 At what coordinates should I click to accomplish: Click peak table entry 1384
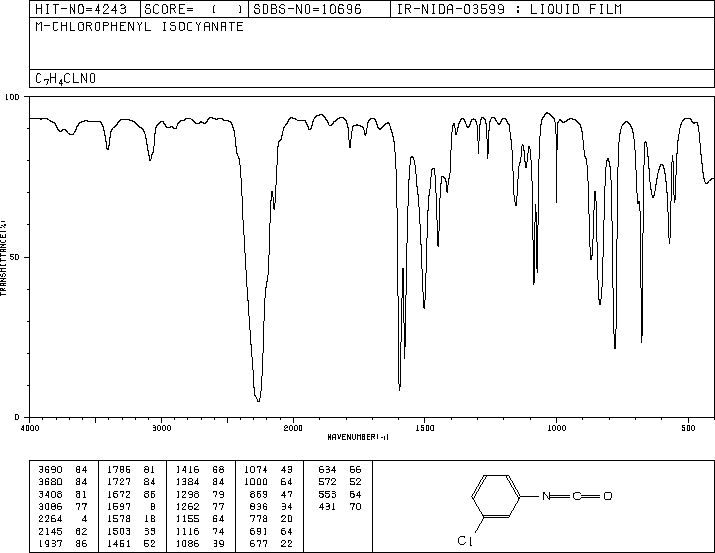point(187,481)
